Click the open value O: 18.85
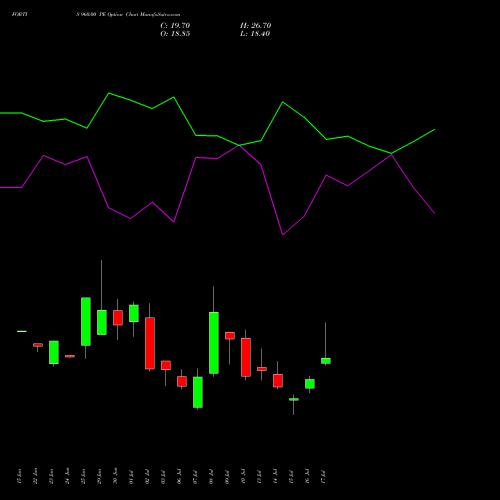The image size is (500, 500). (x=175, y=34)
